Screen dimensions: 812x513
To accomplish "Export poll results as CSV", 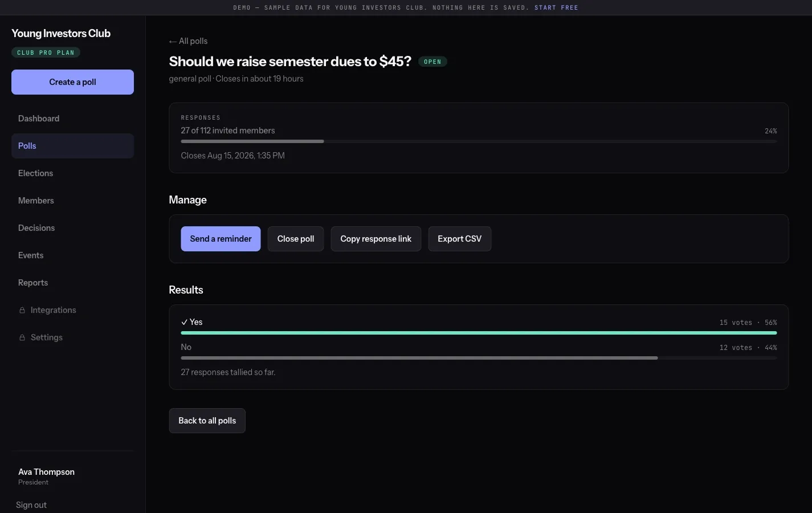I will 460,239.
